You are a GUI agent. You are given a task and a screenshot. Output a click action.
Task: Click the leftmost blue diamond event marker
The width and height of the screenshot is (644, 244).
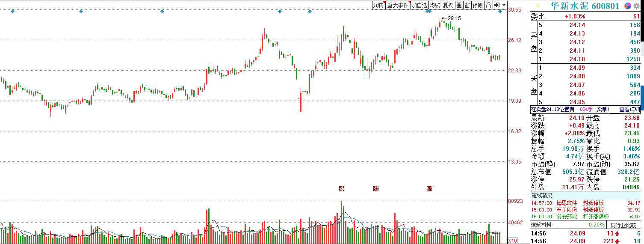[12, 11]
